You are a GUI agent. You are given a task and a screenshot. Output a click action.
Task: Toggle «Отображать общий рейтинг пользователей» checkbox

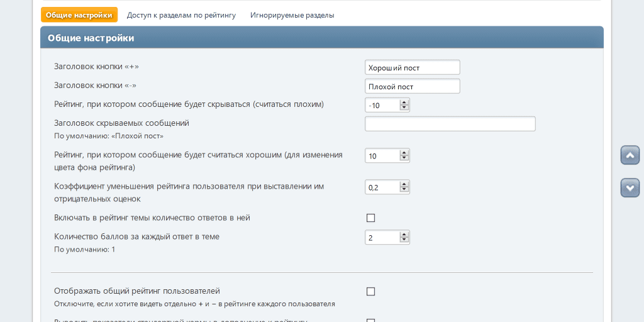pyautogui.click(x=370, y=291)
